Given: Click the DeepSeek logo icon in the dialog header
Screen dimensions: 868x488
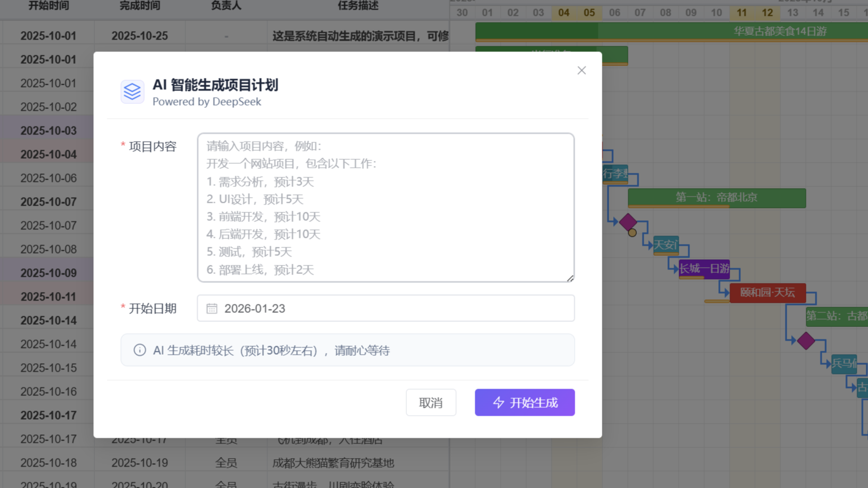Looking at the screenshot, I should pos(132,91).
